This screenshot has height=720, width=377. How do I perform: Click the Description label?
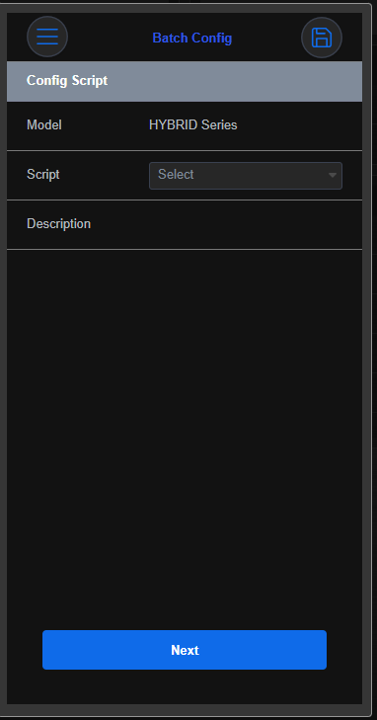pyautogui.click(x=59, y=224)
